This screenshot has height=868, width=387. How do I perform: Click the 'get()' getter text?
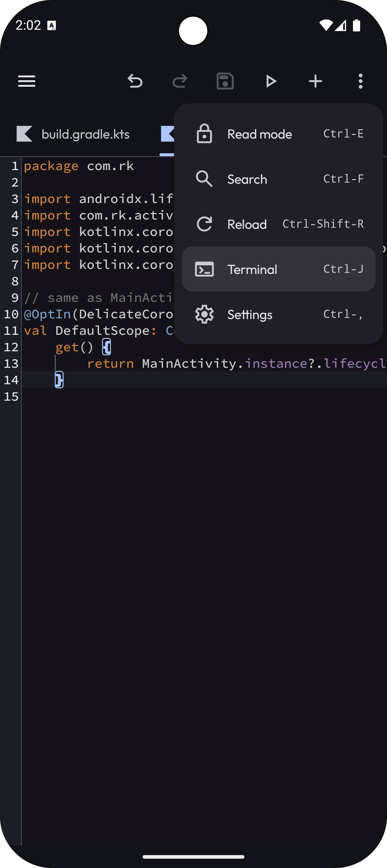(x=75, y=347)
